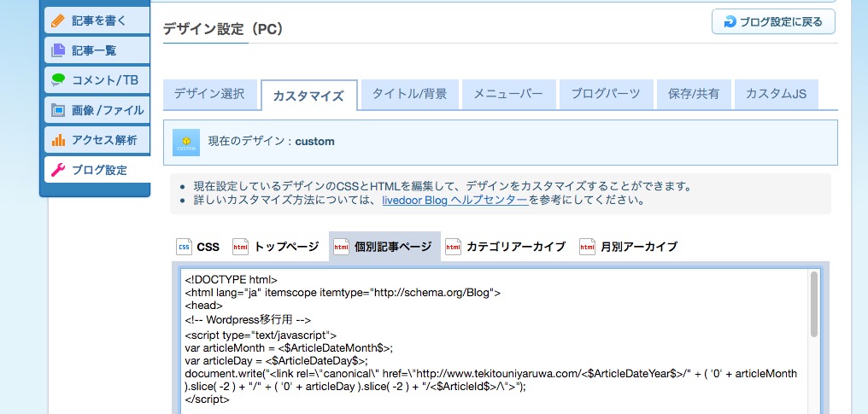Click the speech bubble icon beside コメント/TB
The width and height of the screenshot is (868, 414).
(57, 80)
